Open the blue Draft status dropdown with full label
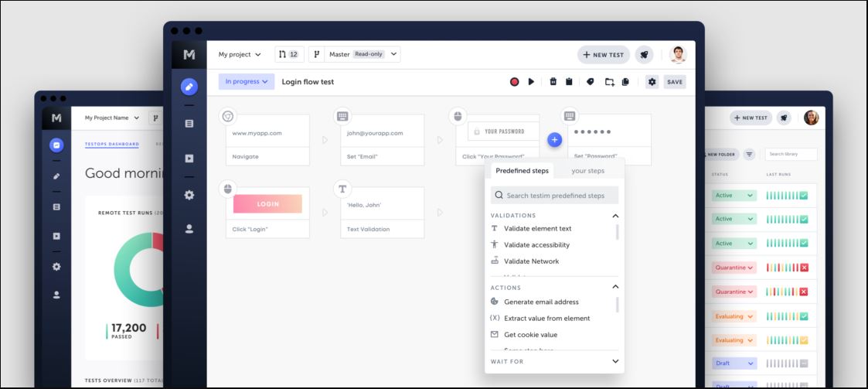868x389 pixels. (x=734, y=363)
